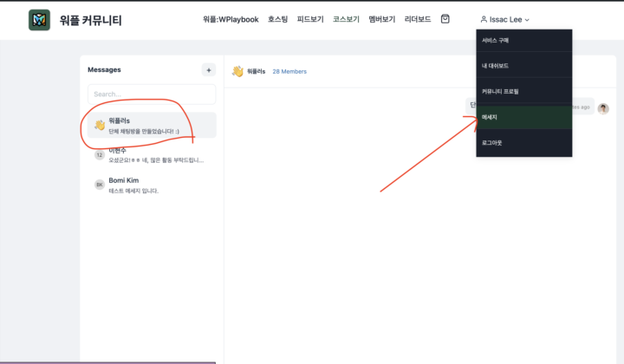Click the 이현수 avatar badge
The image size is (624, 364).
click(x=100, y=155)
